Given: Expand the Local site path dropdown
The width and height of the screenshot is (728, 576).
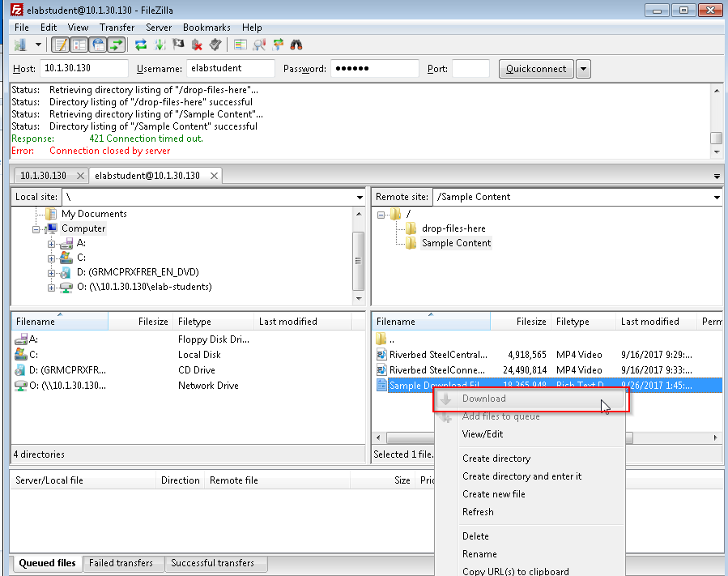Looking at the screenshot, I should click(x=360, y=197).
